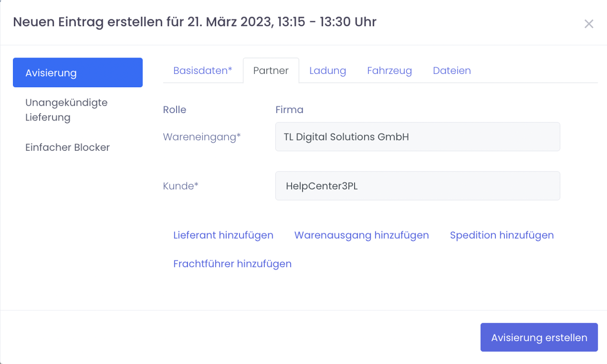Click the Wareneingang* role label
Image resolution: width=607 pixels, height=364 pixels.
(202, 137)
